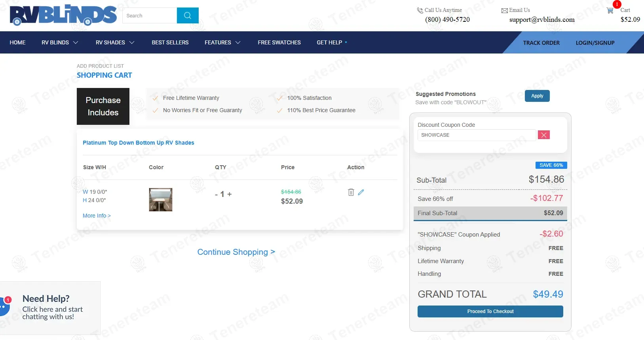Open the Get Help dropdown
Screen dimensions: 644x340
point(332,42)
